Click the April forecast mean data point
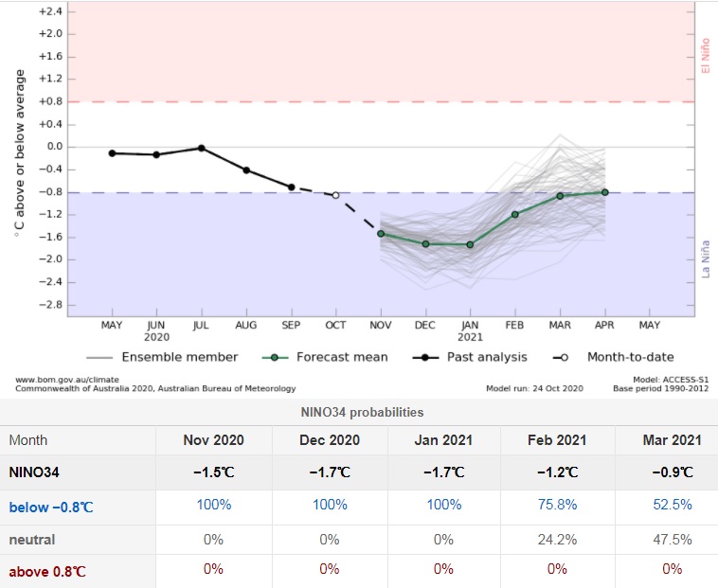 pos(605,192)
